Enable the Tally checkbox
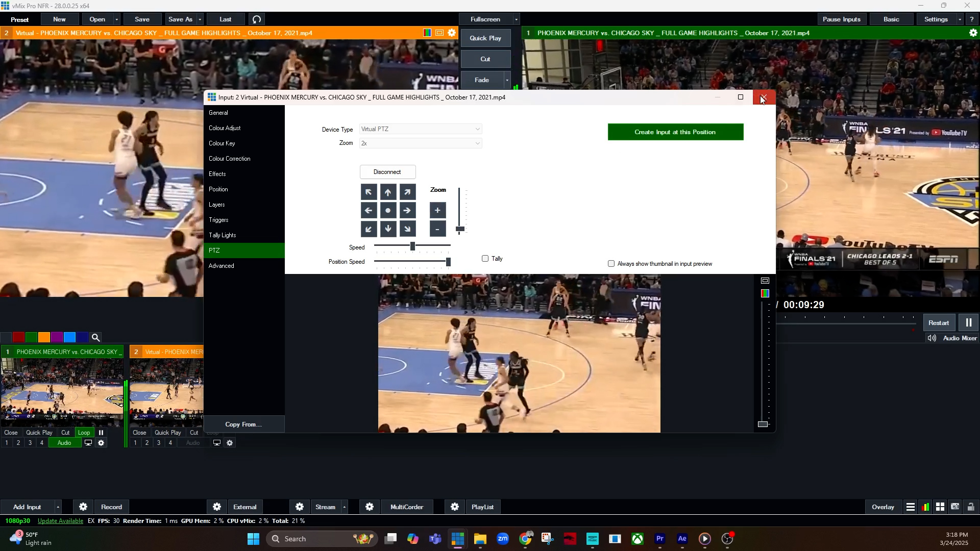 485,259
